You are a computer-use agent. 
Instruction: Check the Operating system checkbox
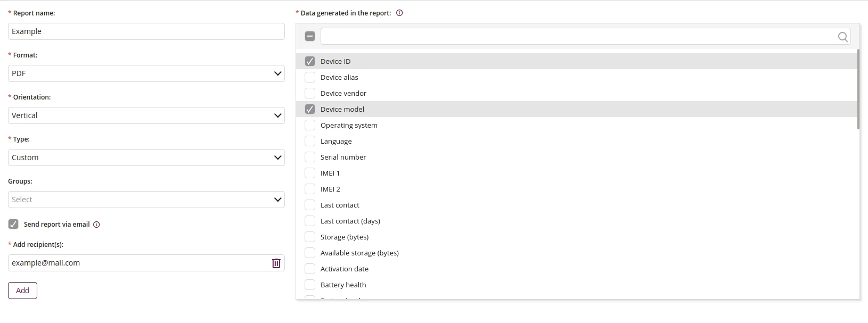pos(310,125)
